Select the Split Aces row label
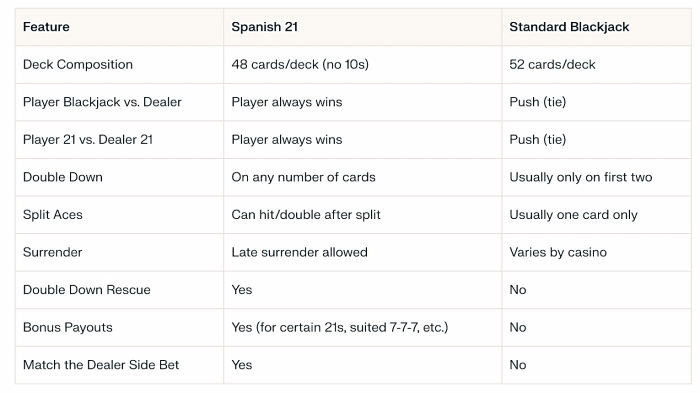The height and width of the screenshot is (393, 700). pos(53,214)
